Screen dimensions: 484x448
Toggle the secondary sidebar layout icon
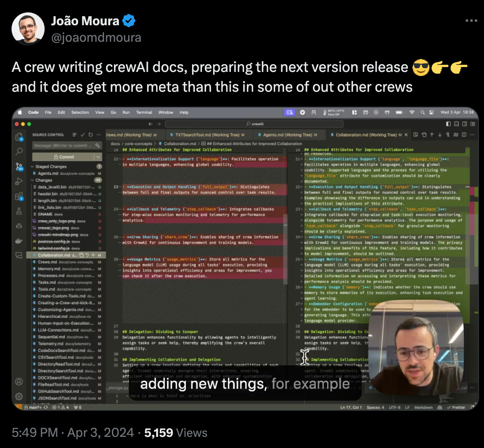tap(465, 124)
